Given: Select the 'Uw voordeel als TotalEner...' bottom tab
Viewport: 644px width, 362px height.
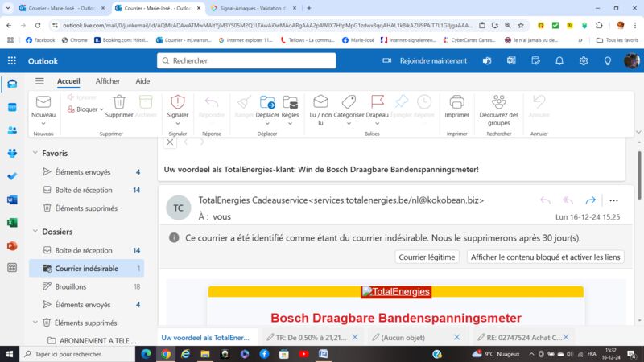Looking at the screenshot, I should pyautogui.click(x=205, y=337).
